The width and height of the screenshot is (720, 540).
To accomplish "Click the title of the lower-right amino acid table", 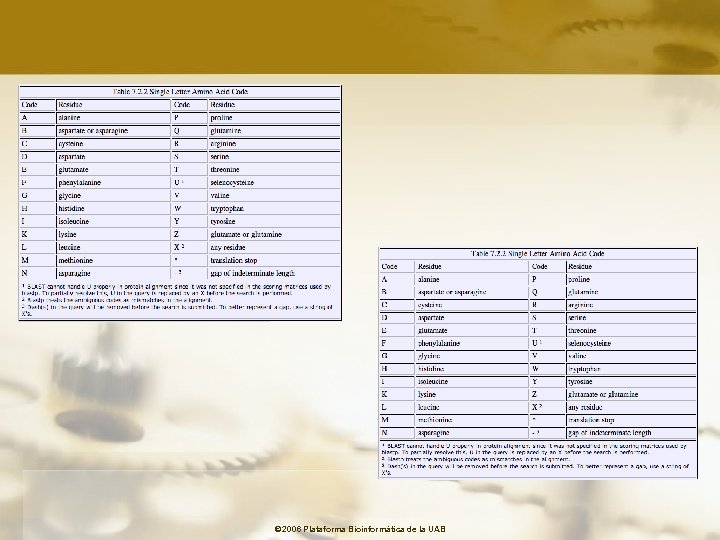I will click(538, 253).
